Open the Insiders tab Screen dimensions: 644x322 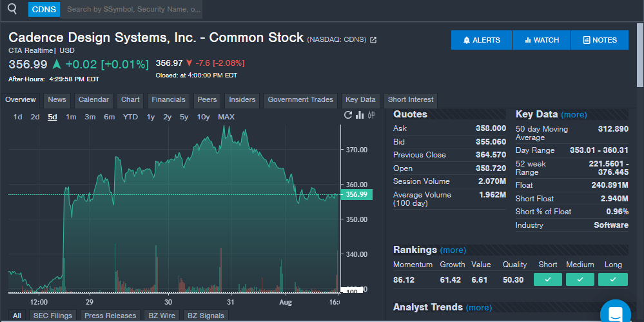(x=242, y=100)
